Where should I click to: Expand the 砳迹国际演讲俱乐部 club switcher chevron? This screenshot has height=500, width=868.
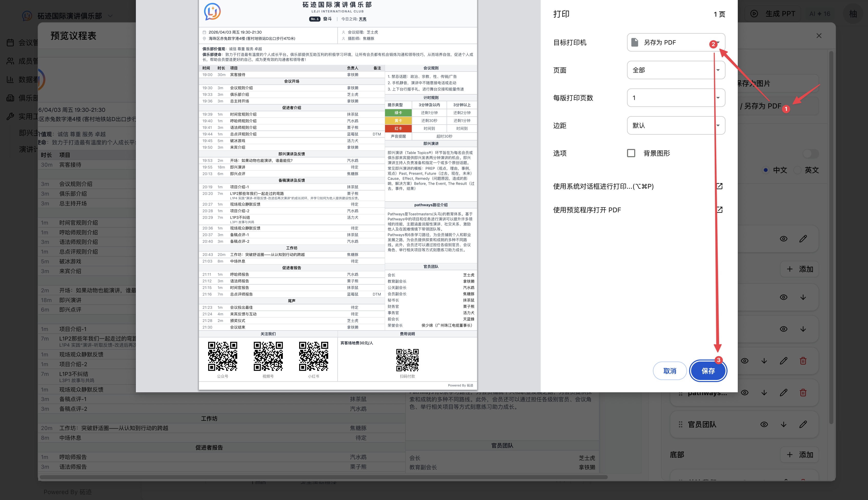[x=110, y=16]
